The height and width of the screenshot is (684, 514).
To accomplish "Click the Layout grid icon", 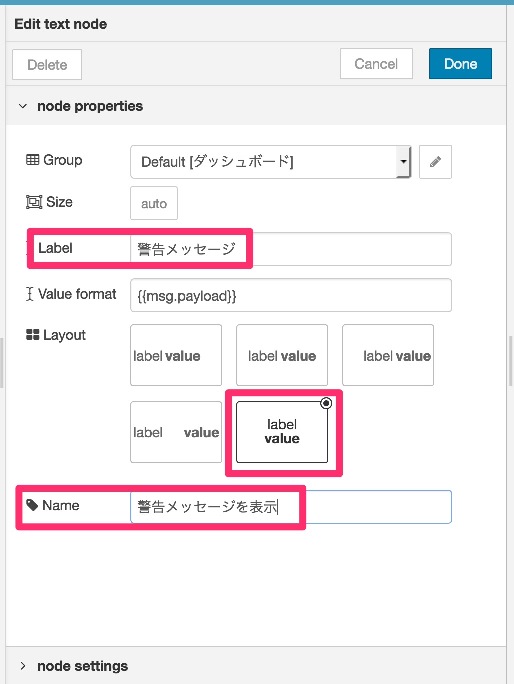I will pos(32,335).
